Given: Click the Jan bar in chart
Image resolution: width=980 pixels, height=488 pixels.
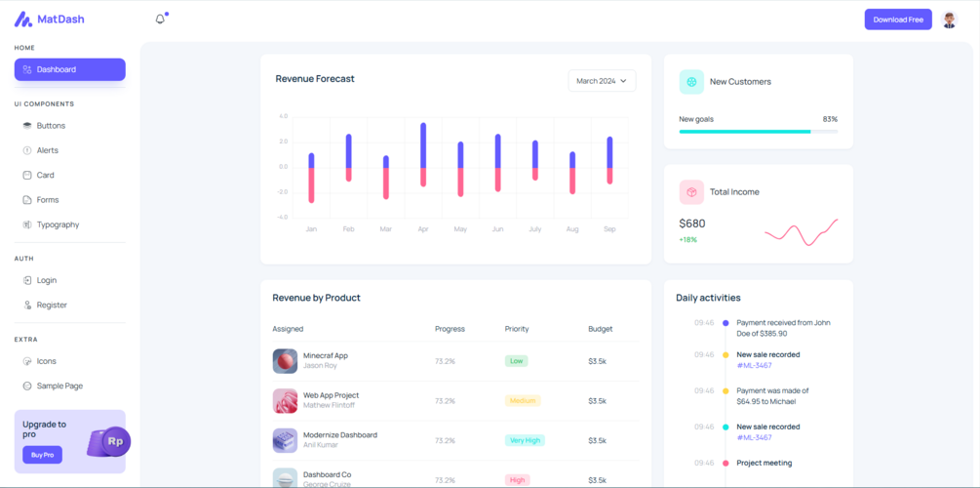Looking at the screenshot, I should click(x=311, y=178).
